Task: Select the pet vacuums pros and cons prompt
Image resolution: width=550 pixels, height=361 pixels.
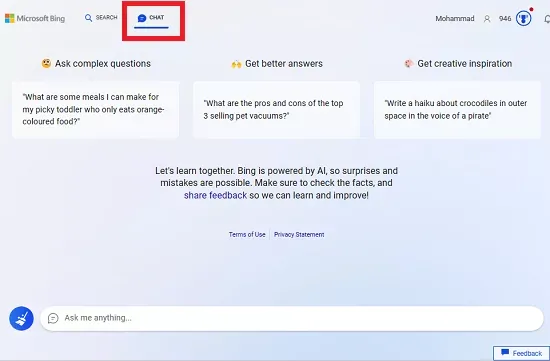Action: coord(276,109)
